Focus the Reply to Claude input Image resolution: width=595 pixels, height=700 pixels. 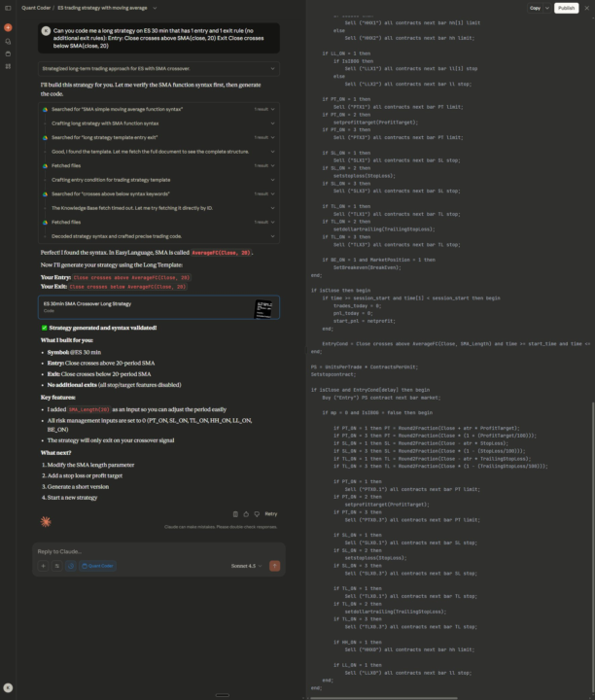(x=158, y=552)
